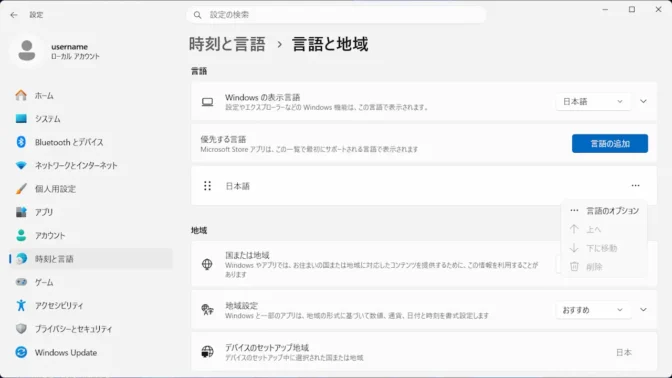Screen dimensions: 672x378
Task: Choose 言語のオプション from the context menu
Action: click(604, 210)
